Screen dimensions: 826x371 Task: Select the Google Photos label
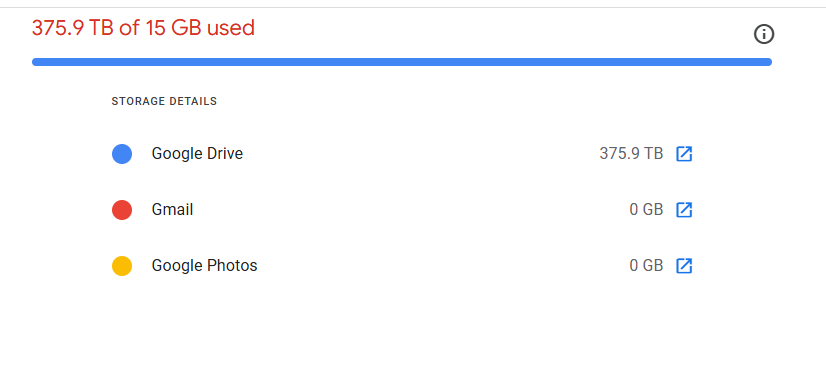coord(204,266)
